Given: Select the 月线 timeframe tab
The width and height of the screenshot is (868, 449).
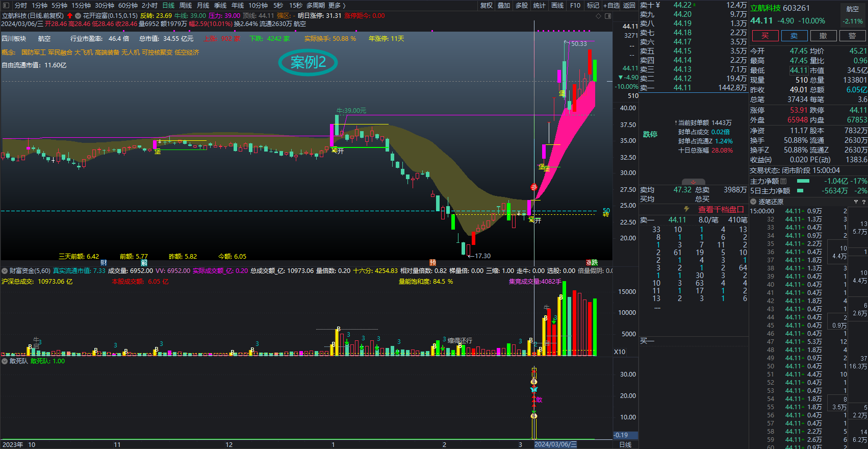Looking at the screenshot, I should 203,5.
